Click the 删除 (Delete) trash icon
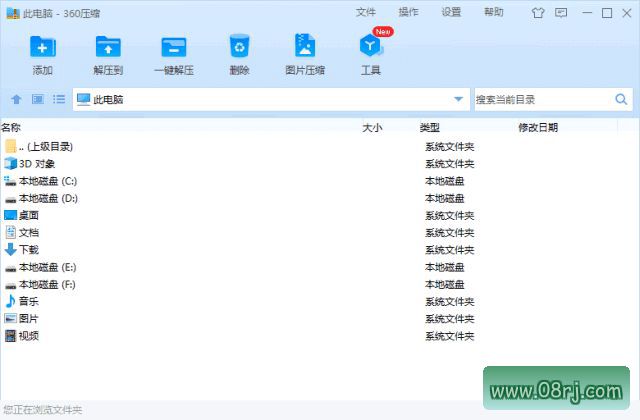 (239, 46)
